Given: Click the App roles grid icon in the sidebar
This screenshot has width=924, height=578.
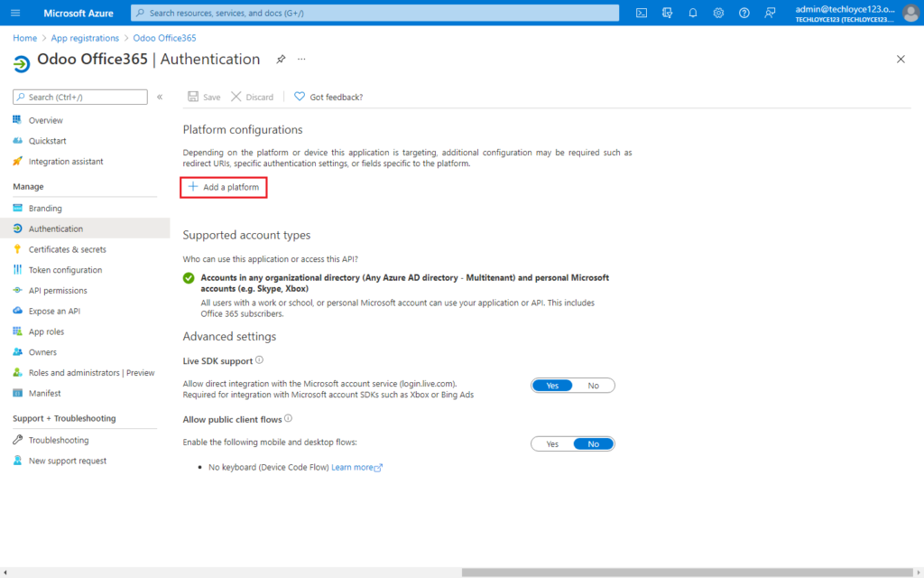Looking at the screenshot, I should 17,331.
